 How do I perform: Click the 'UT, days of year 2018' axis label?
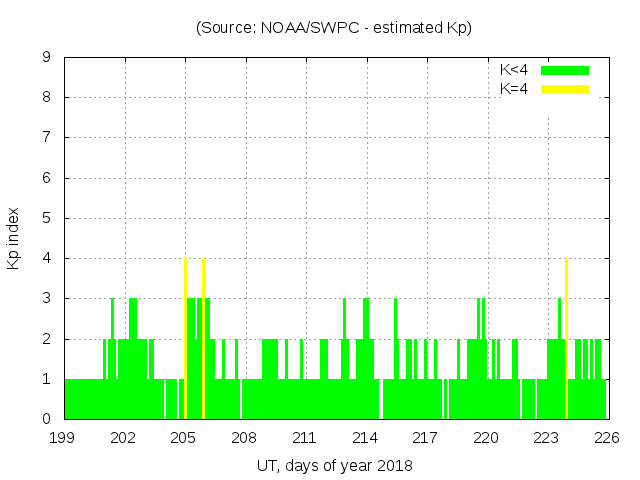pos(334,465)
